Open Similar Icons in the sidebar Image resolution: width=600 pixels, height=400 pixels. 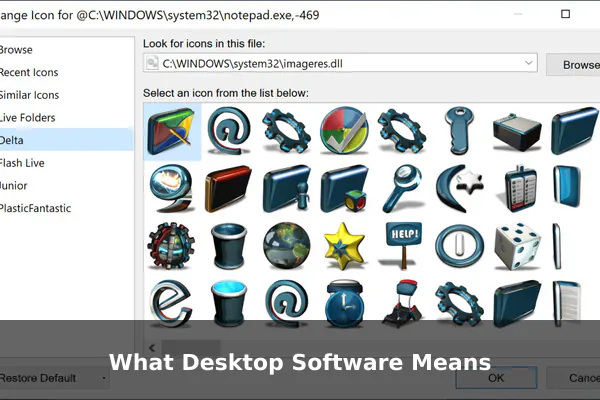click(x=29, y=95)
